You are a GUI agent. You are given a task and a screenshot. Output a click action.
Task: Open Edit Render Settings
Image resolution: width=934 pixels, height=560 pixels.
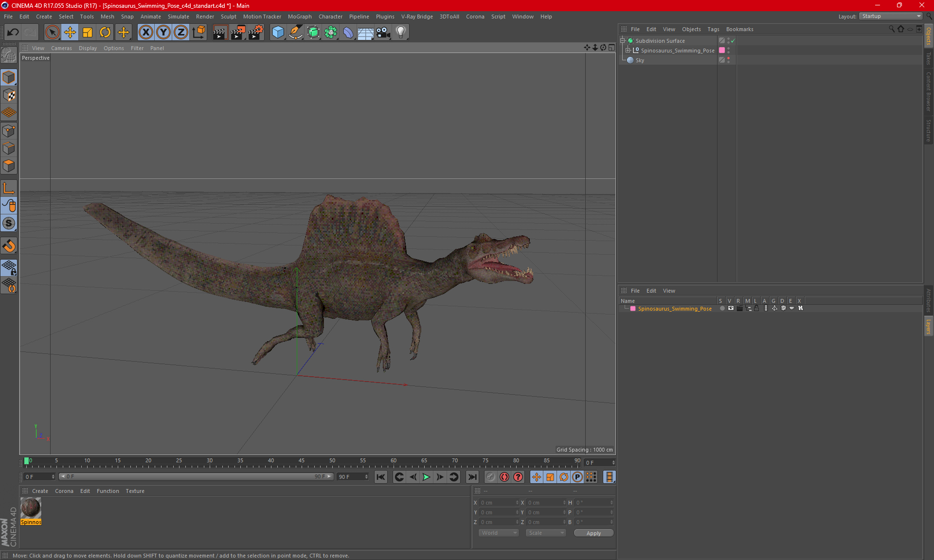[x=256, y=32]
